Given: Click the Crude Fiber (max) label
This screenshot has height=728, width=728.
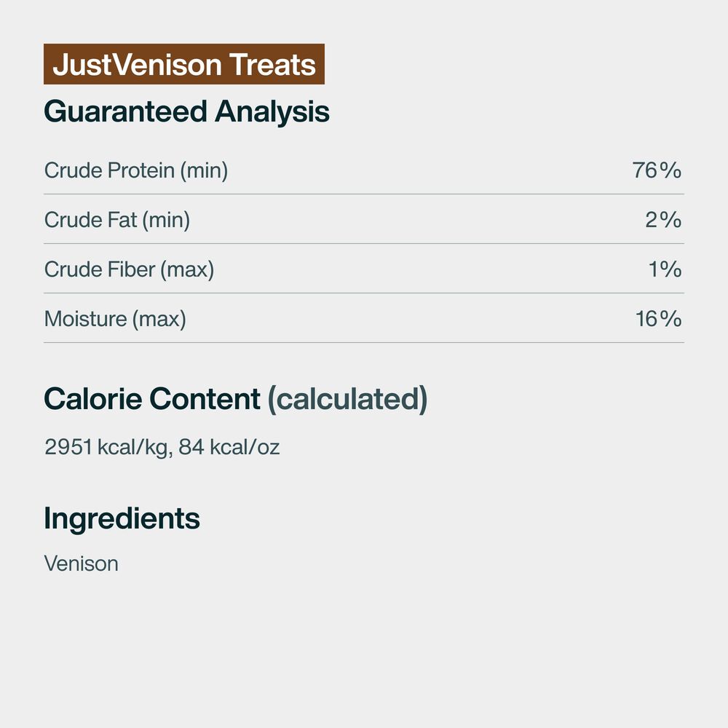Looking at the screenshot, I should (x=130, y=269).
